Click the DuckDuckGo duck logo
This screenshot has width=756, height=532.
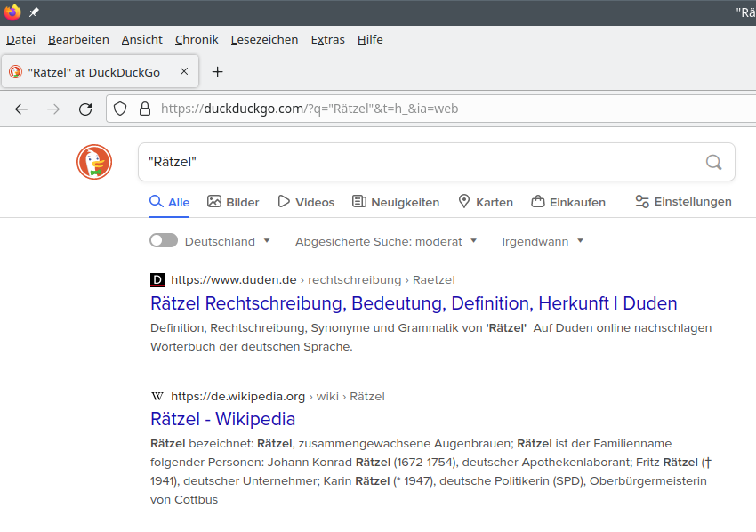tap(94, 162)
